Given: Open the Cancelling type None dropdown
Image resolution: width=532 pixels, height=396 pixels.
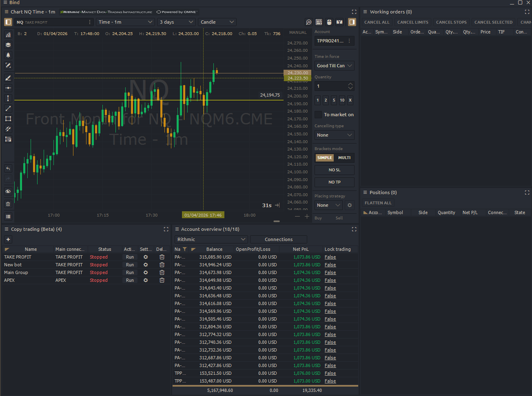Looking at the screenshot, I should 335,135.
